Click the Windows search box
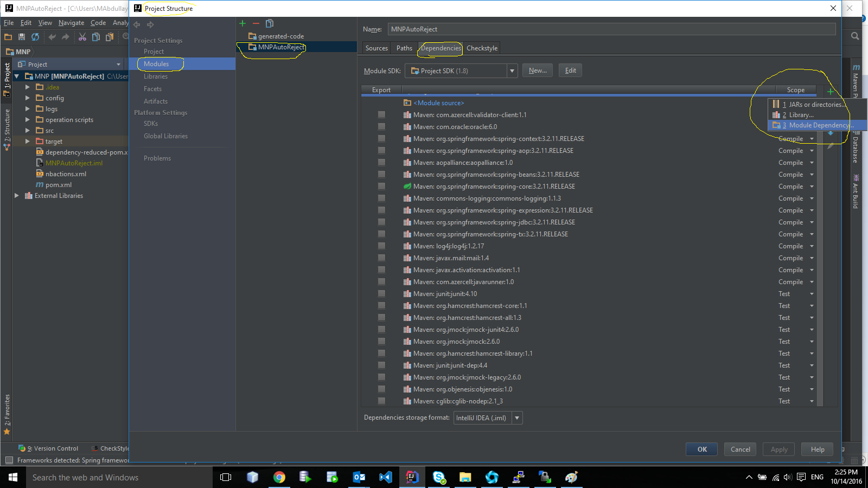This screenshot has height=488, width=868. tap(119, 477)
